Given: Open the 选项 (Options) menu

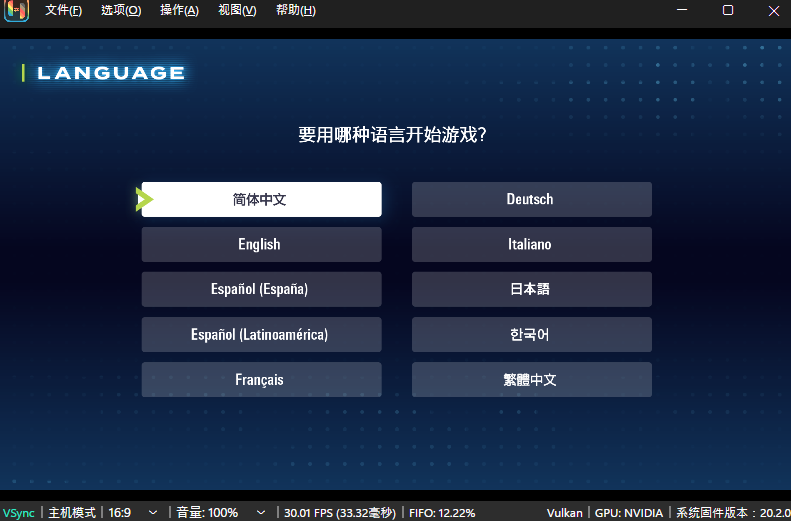Looking at the screenshot, I should 121,11.
